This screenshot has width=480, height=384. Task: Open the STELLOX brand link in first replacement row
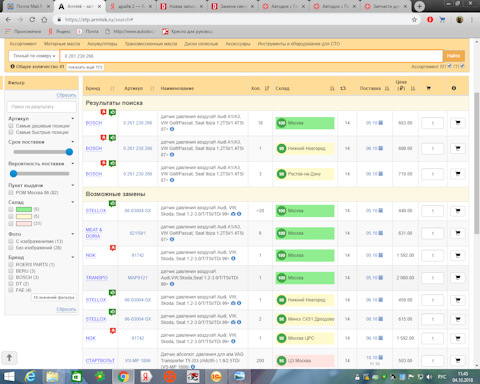tap(96, 211)
